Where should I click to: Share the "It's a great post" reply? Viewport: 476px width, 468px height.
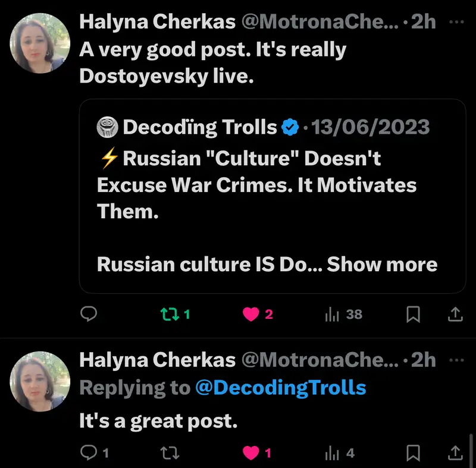(455, 453)
